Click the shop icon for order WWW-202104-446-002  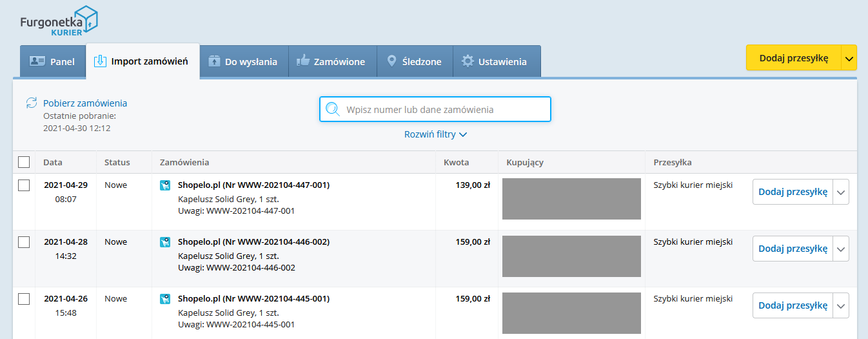pos(165,242)
